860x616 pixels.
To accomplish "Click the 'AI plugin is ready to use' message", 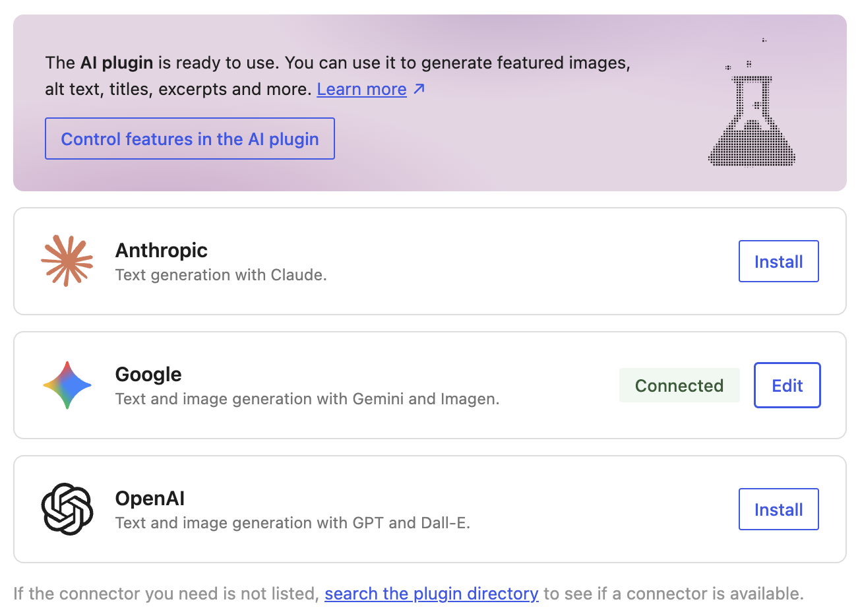I will [x=338, y=76].
